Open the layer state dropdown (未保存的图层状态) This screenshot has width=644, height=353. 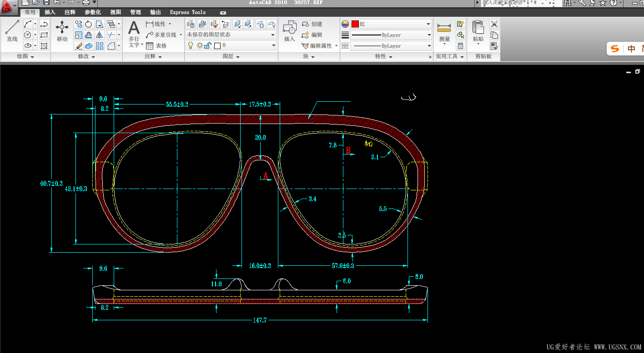point(231,35)
